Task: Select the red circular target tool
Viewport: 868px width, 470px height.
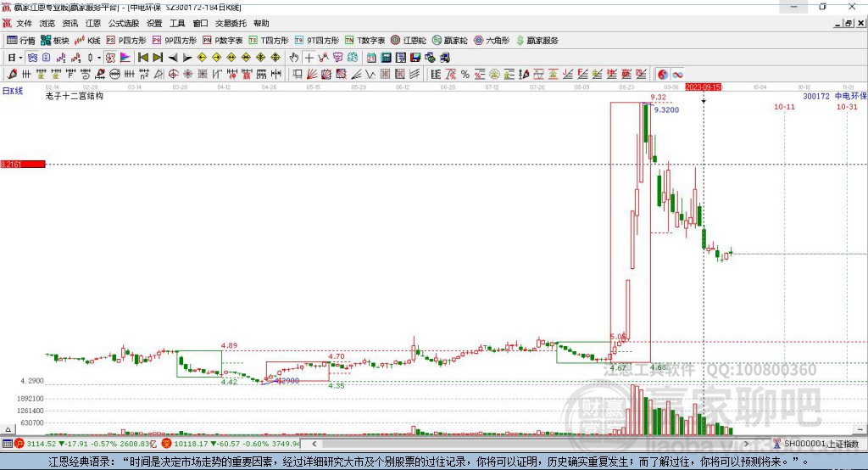Action: click(173, 74)
